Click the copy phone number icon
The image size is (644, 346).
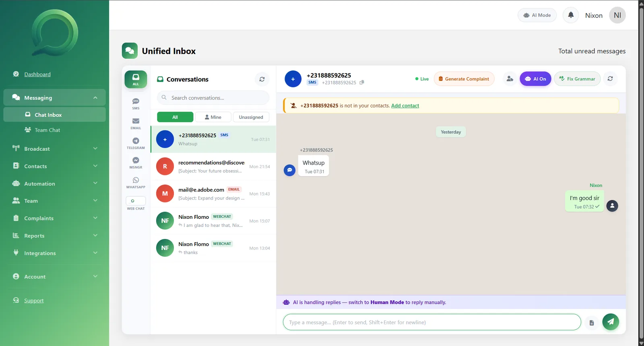[362, 82]
